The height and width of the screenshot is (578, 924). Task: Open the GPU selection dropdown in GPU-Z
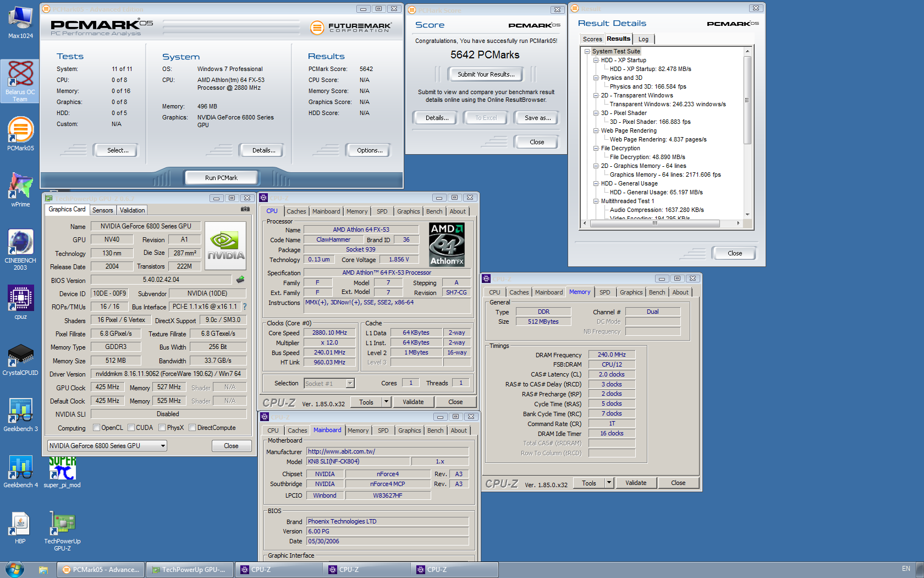tap(107, 446)
